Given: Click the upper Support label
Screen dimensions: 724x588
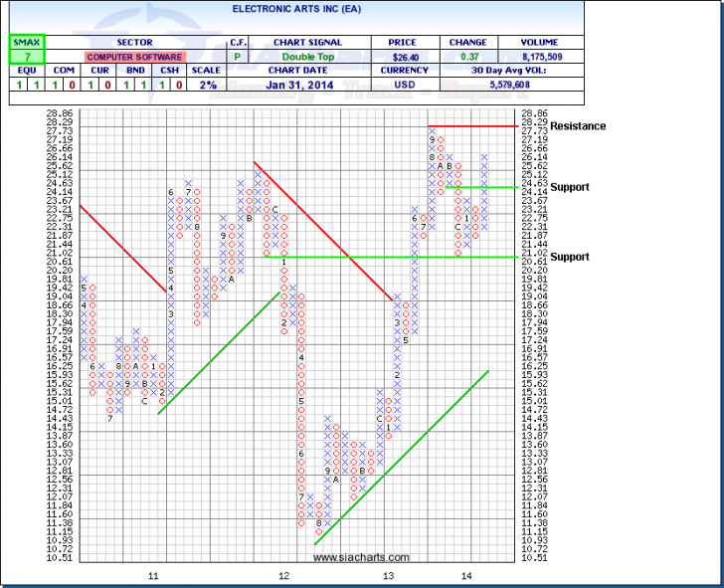Looking at the screenshot, I should 570,187.
